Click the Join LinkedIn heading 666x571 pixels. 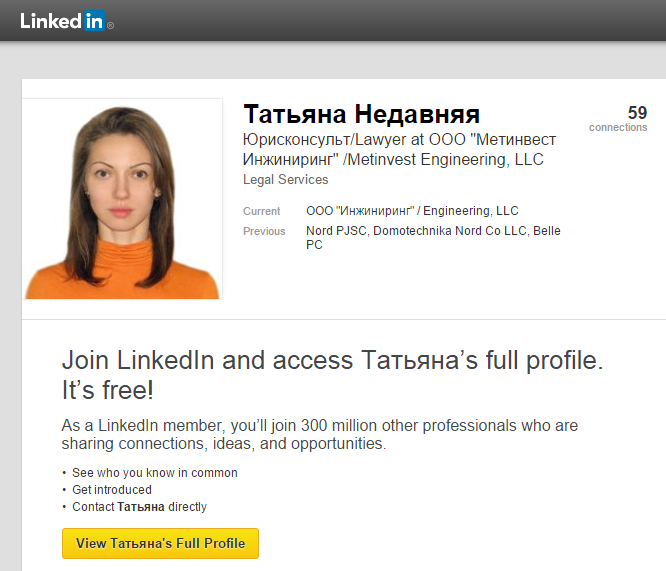click(332, 375)
